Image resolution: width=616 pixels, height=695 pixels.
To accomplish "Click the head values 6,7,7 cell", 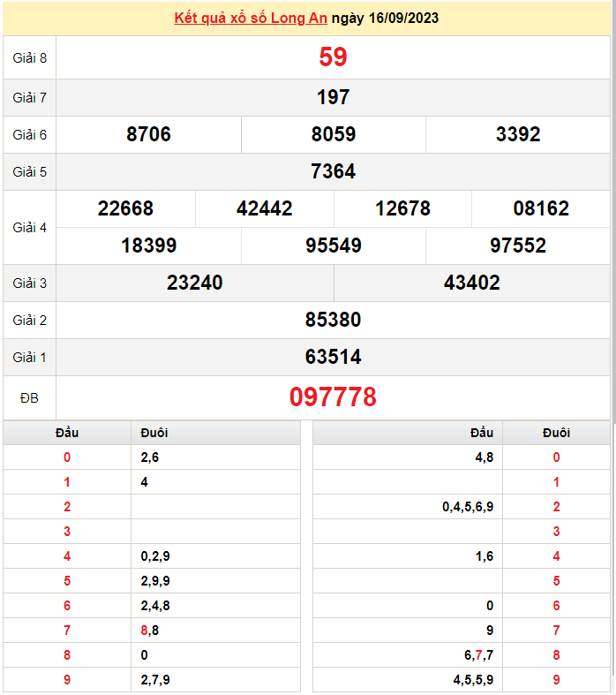I will pyautogui.click(x=408, y=655).
